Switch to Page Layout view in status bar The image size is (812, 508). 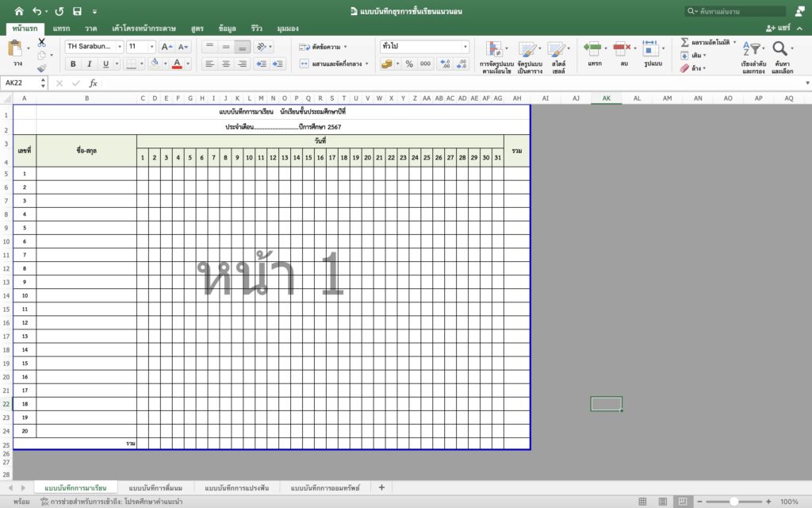661,502
